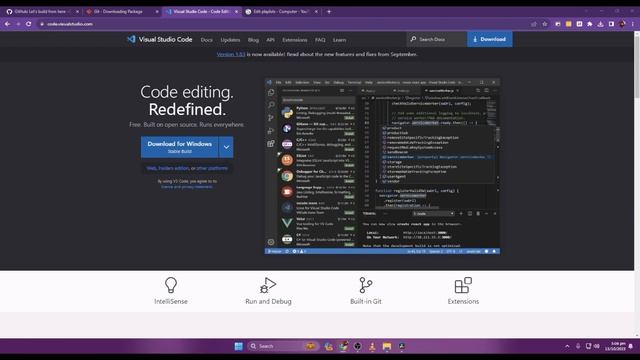Toggle the browser side panel
Screen dimensions: 640x360
611,24
